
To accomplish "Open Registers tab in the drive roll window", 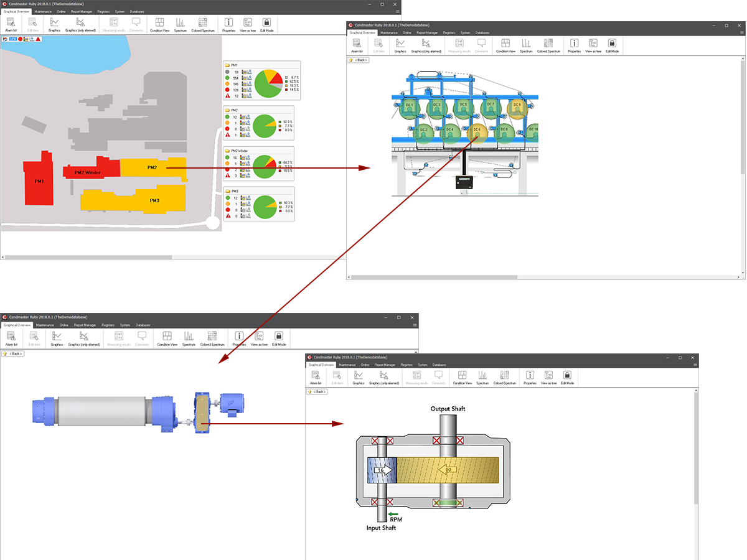I will pyautogui.click(x=108, y=325).
